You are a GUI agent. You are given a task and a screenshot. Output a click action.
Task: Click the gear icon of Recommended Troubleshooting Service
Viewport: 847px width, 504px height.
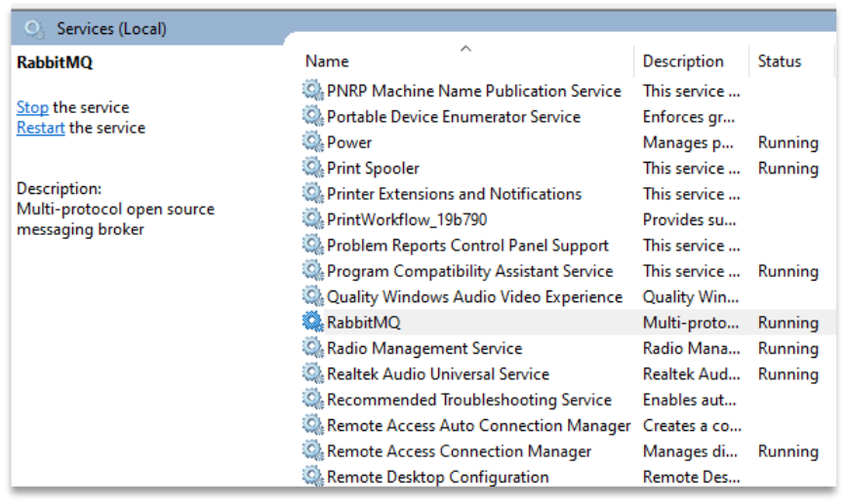tap(312, 400)
